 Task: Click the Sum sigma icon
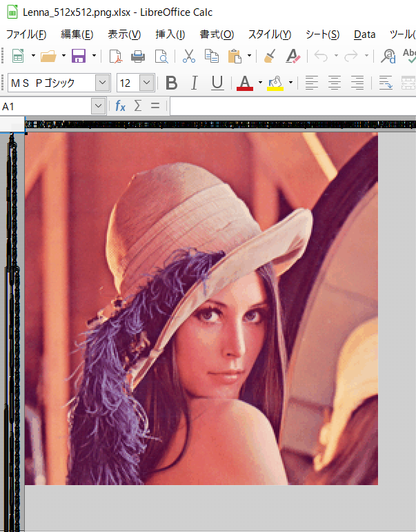point(137,106)
